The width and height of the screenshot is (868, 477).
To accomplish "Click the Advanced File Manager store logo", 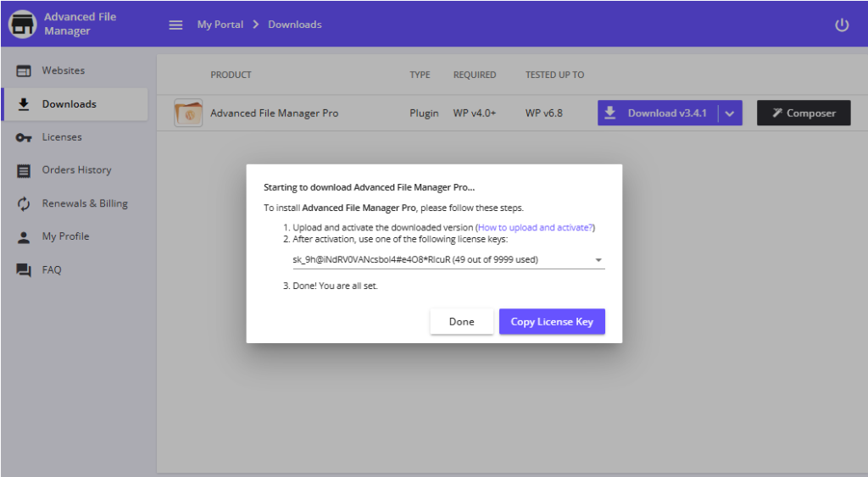I will tap(23, 24).
